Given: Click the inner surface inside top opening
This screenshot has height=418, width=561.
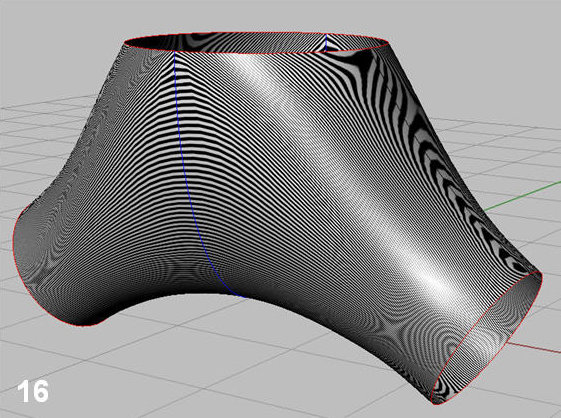Looking at the screenshot, I should (229, 42).
